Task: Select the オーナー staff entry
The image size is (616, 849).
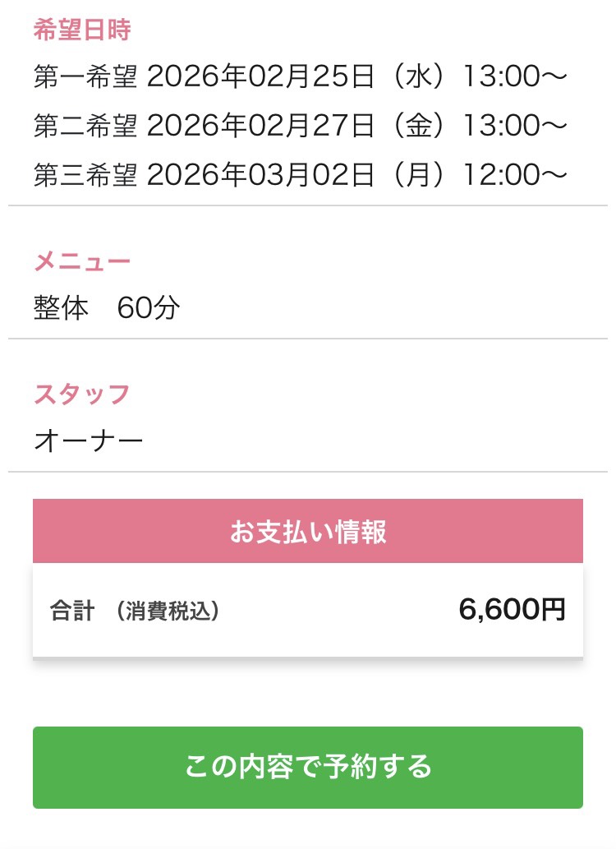Action: 89,441
